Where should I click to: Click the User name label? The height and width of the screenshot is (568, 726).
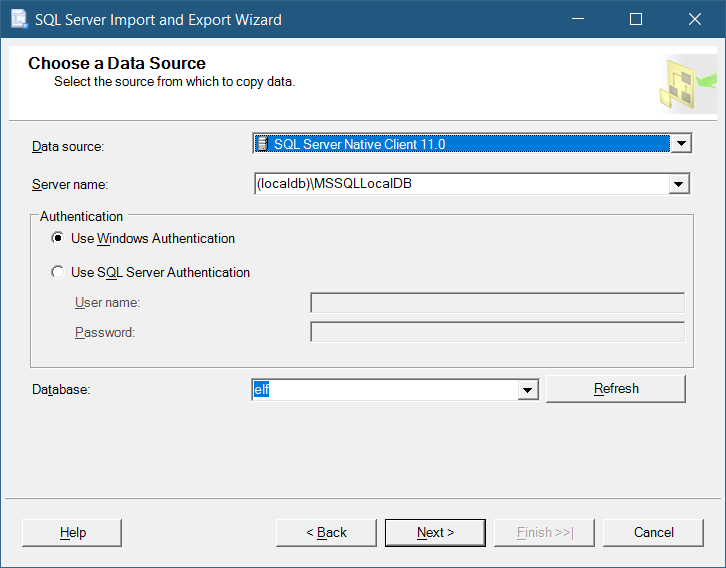coord(107,302)
